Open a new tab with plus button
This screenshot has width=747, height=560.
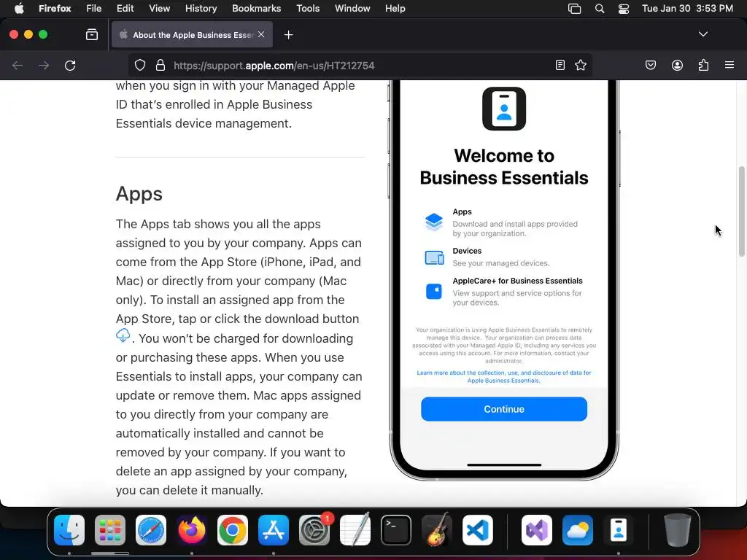click(x=288, y=35)
